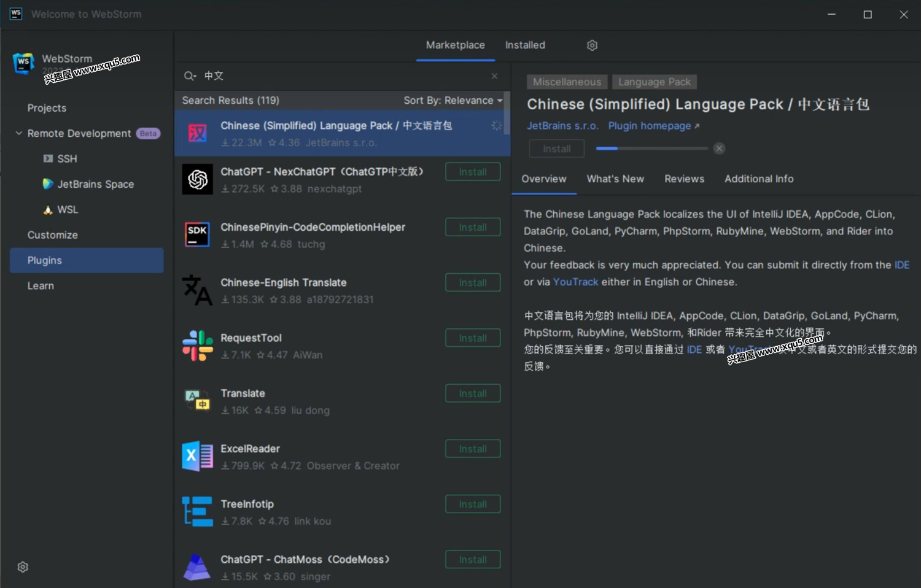The height and width of the screenshot is (588, 921).
Task: Open Projects in the sidebar
Action: (x=47, y=108)
